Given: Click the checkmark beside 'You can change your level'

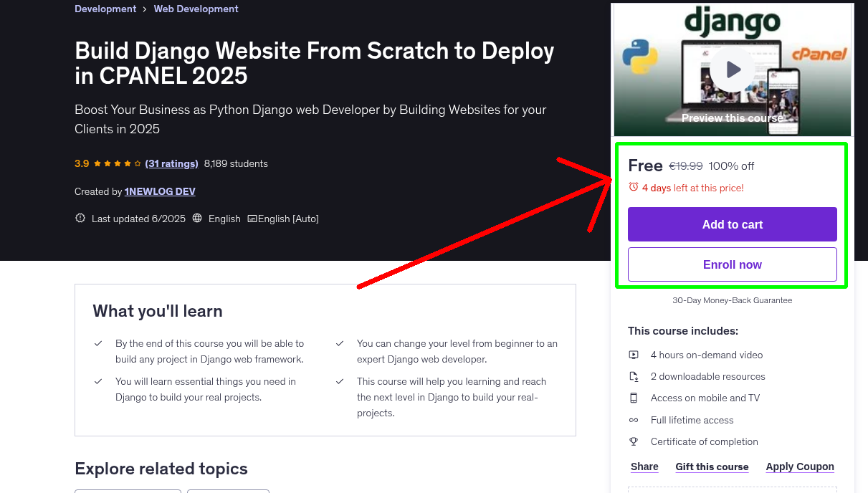Looking at the screenshot, I should [x=340, y=344].
